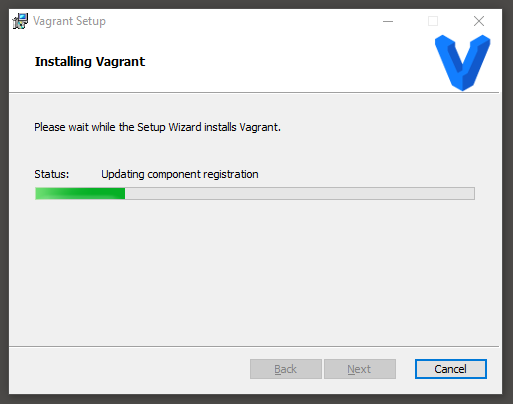Click the disabled Next button
Image resolution: width=513 pixels, height=404 pixels.
click(x=360, y=369)
